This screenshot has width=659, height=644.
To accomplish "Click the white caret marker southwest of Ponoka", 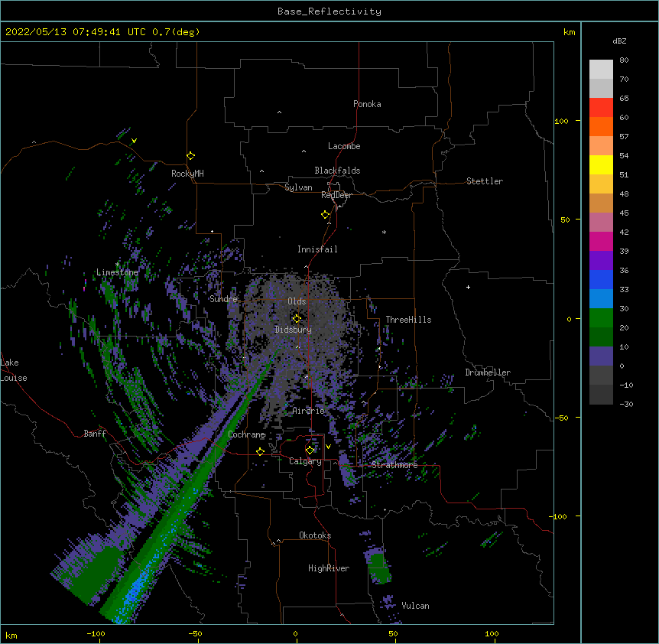I will coord(280,112).
